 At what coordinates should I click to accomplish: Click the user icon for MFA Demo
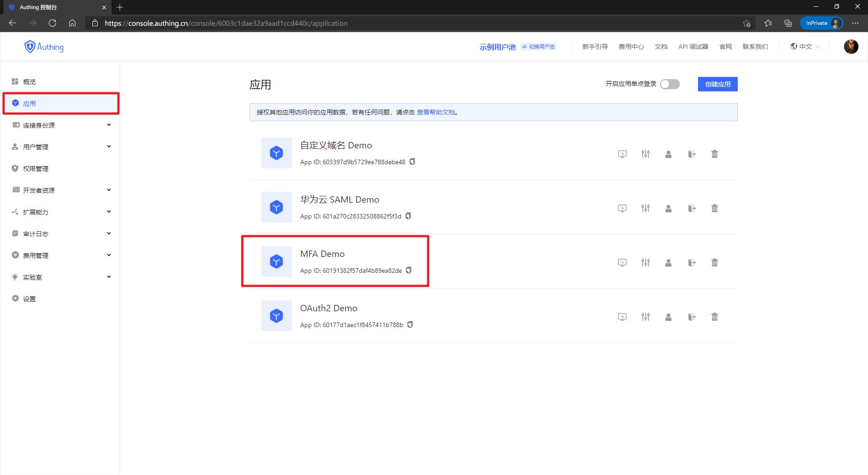(669, 263)
